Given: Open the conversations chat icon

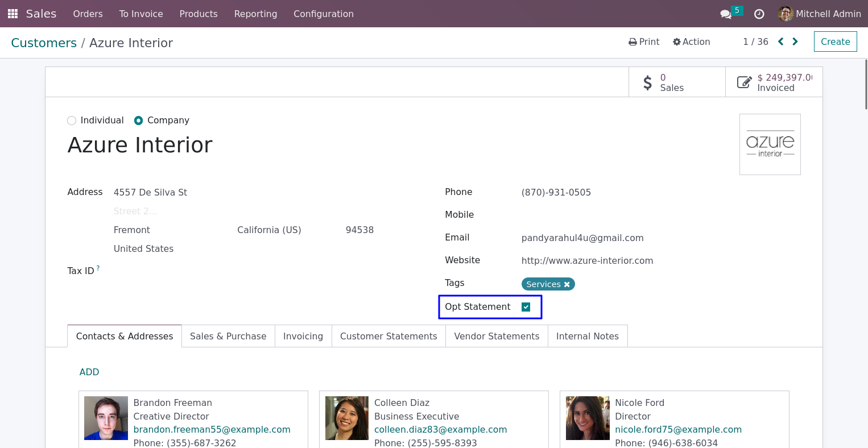Looking at the screenshot, I should pyautogui.click(x=726, y=14).
